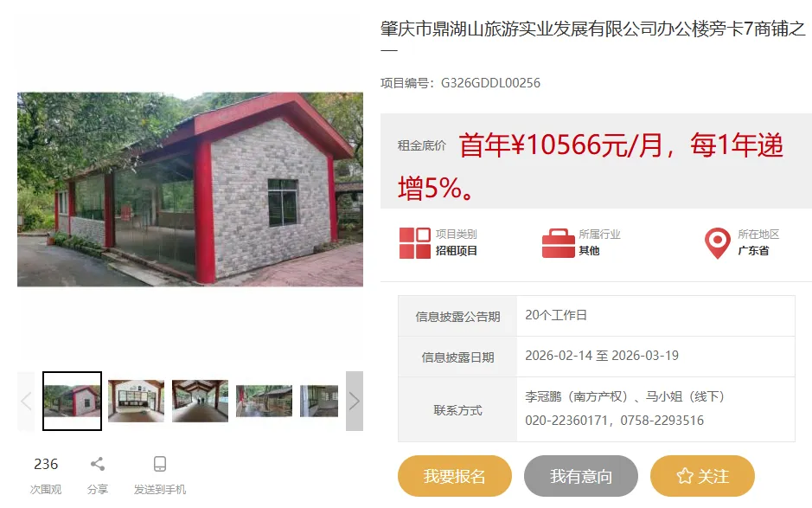This screenshot has height=508, width=812.
Task: Select the second thumbnail showing interior room
Action: click(x=136, y=401)
